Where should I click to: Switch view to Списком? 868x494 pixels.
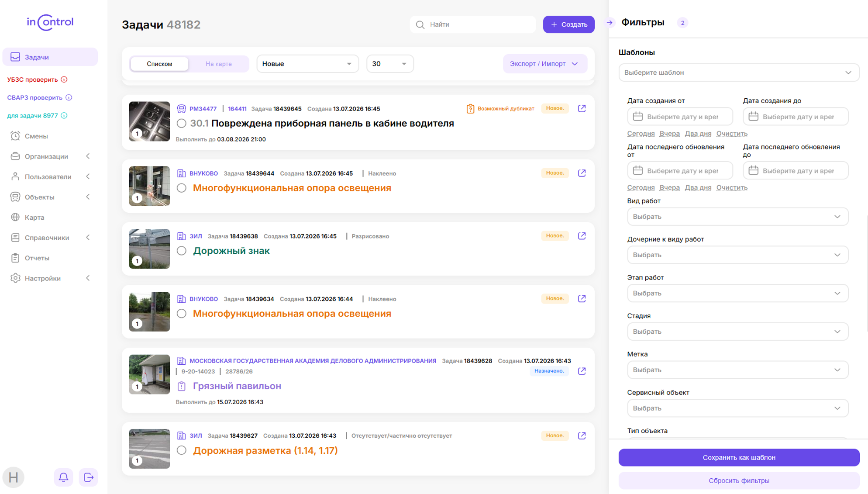pyautogui.click(x=159, y=64)
